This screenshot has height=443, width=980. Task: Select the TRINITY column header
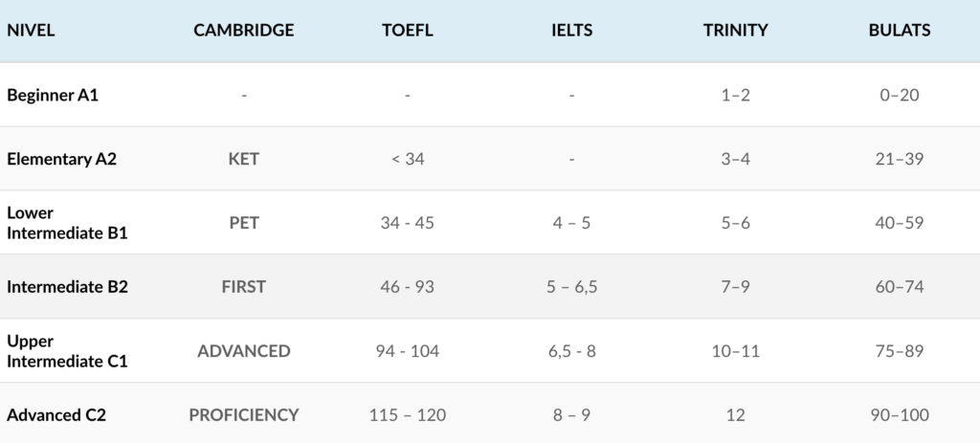[735, 31]
